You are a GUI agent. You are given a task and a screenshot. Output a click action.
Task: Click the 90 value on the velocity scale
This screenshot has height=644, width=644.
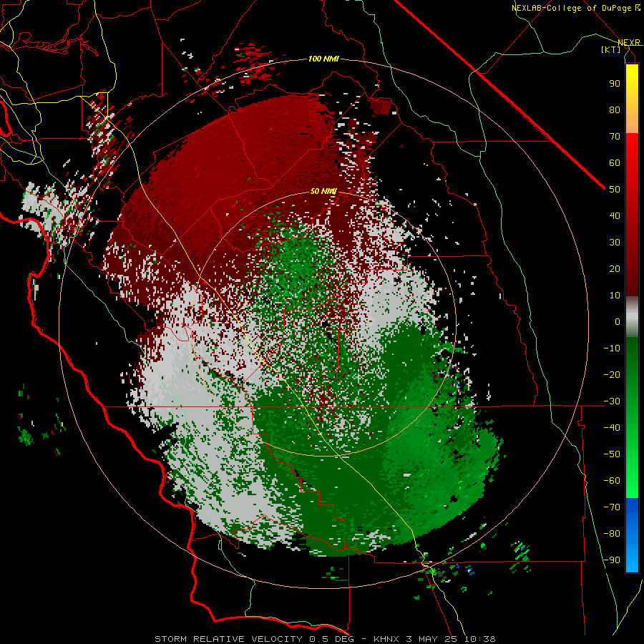coord(615,84)
